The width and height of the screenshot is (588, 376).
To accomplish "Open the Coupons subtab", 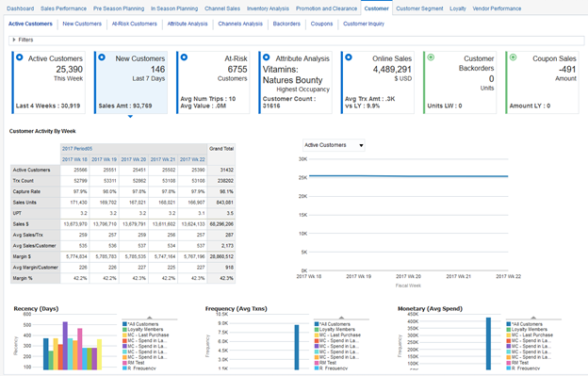I will (321, 24).
